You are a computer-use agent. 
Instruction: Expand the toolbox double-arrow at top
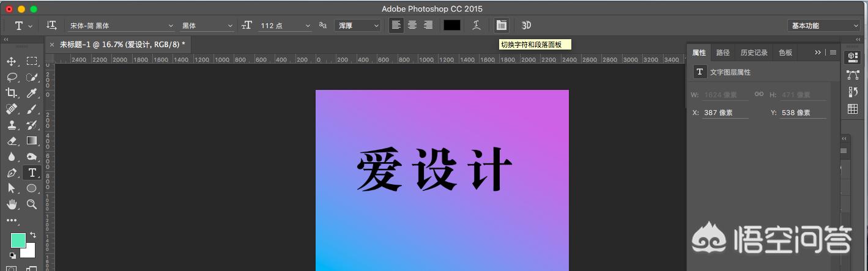[x=6, y=40]
